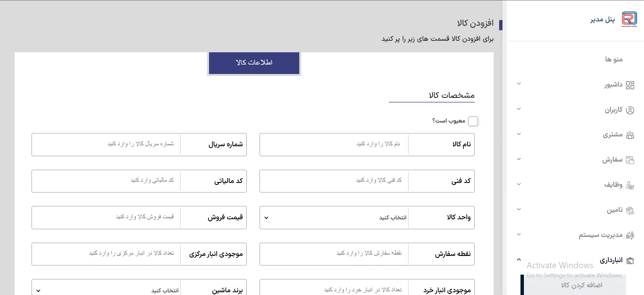Open the اضافه کردن کالا submenu item

click(x=581, y=285)
